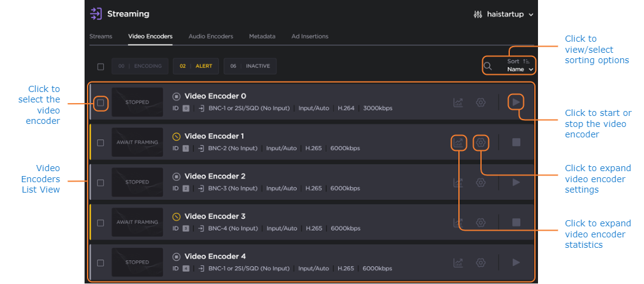Screen dimensions: 644x284
Task: Toggle the select-all encoders checkbox
Action: point(100,66)
